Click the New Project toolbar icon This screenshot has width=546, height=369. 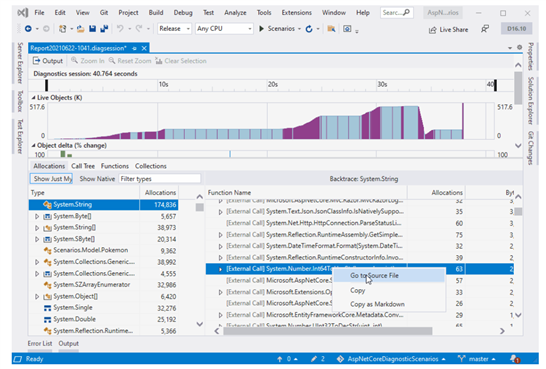click(x=62, y=29)
